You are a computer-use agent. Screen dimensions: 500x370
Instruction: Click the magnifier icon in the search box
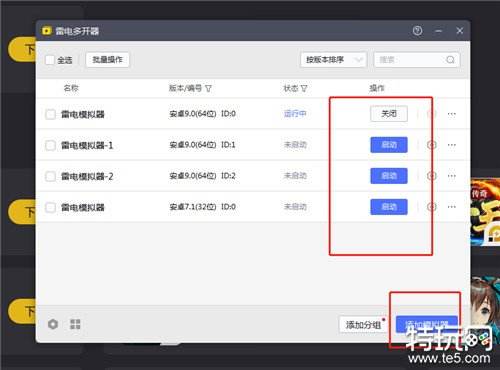point(450,60)
